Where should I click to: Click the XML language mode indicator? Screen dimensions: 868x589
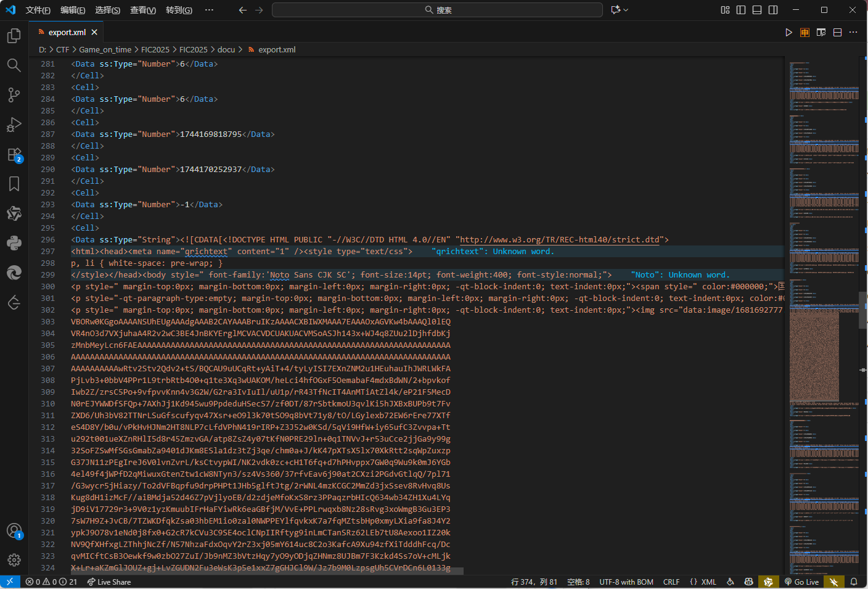point(703,582)
